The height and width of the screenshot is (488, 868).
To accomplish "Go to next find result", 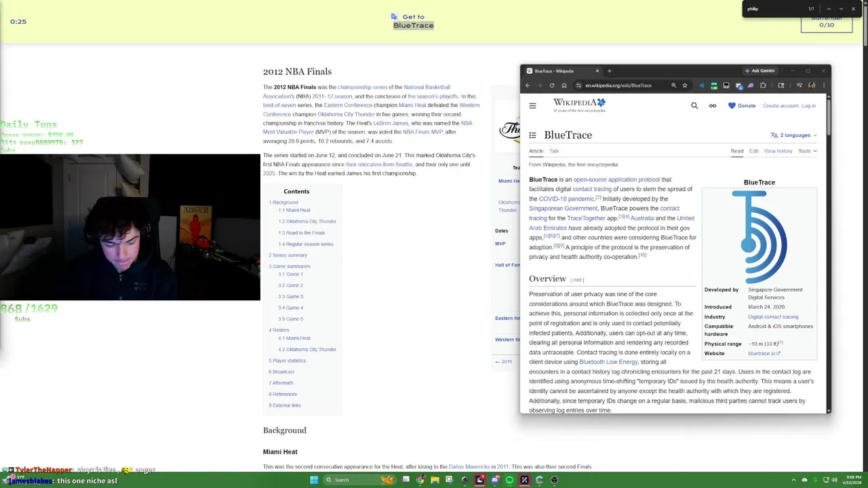I will click(841, 9).
